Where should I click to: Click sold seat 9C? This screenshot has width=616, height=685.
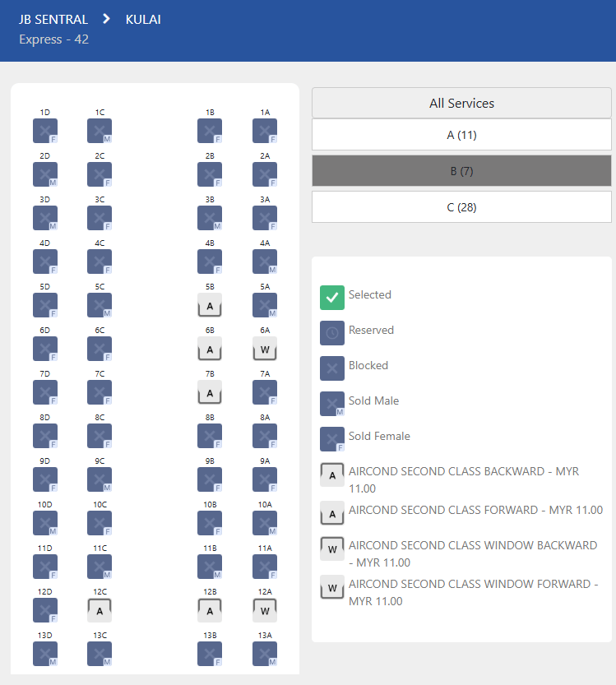pyautogui.click(x=100, y=479)
